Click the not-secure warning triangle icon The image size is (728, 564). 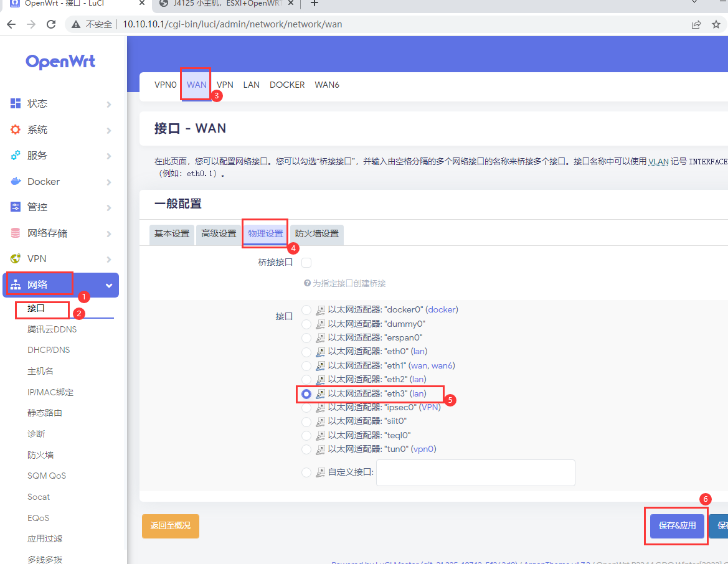76,25
